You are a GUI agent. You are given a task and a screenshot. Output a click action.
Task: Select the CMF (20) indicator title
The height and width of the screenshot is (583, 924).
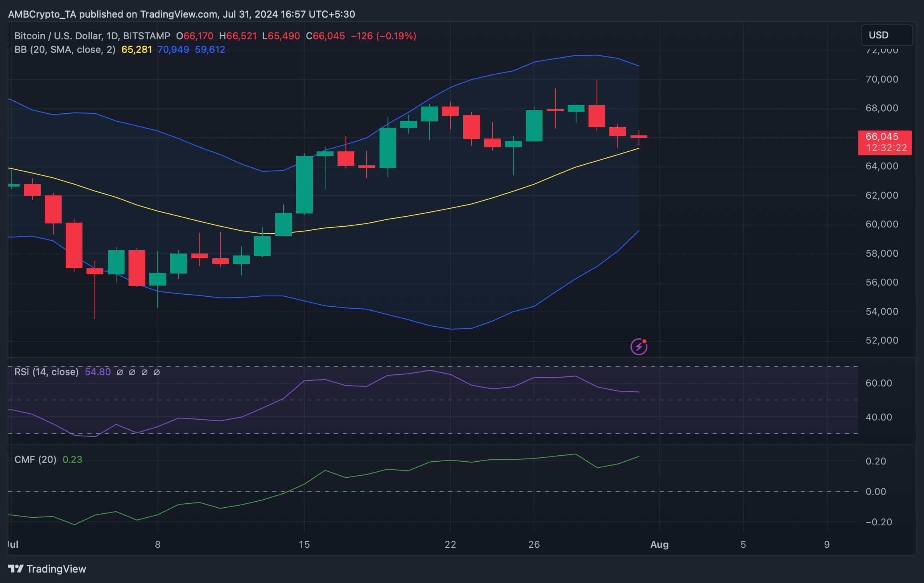(35, 459)
